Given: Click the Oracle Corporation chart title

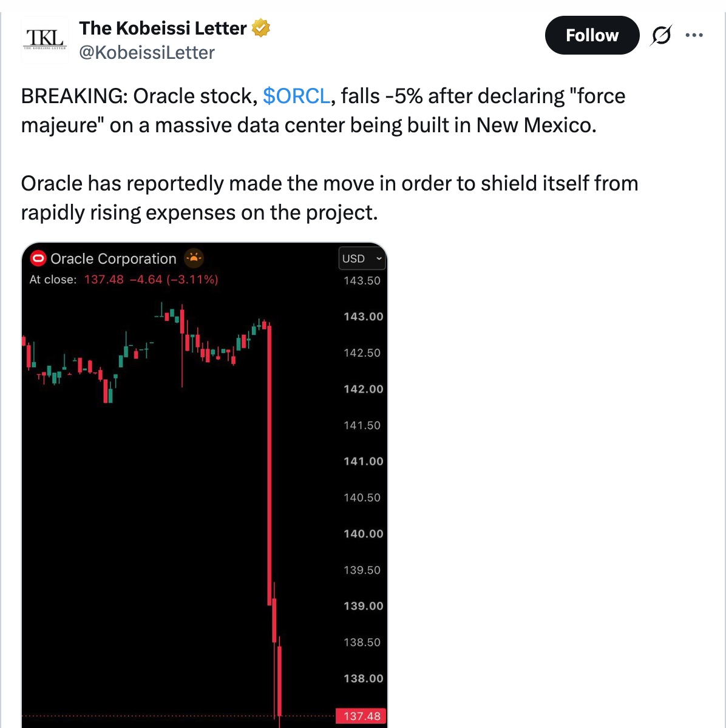Looking at the screenshot, I should click(x=114, y=259).
